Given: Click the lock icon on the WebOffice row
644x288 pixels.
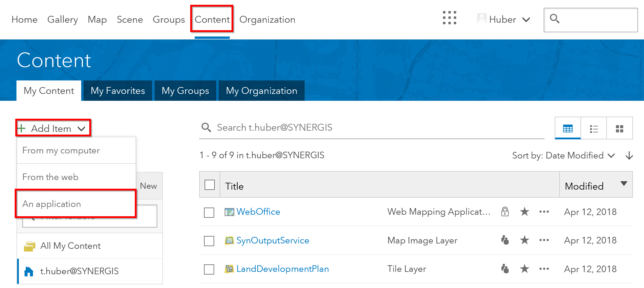Looking at the screenshot, I should tap(505, 212).
